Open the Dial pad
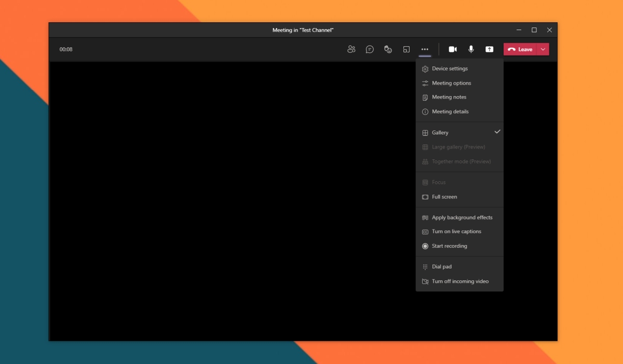The width and height of the screenshot is (623, 364). pos(459,266)
